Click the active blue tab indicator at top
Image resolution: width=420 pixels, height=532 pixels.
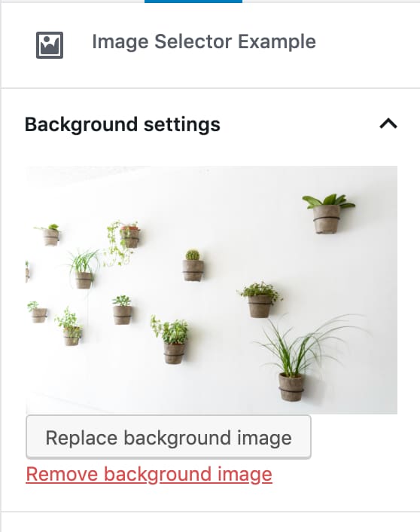tap(193, 2)
